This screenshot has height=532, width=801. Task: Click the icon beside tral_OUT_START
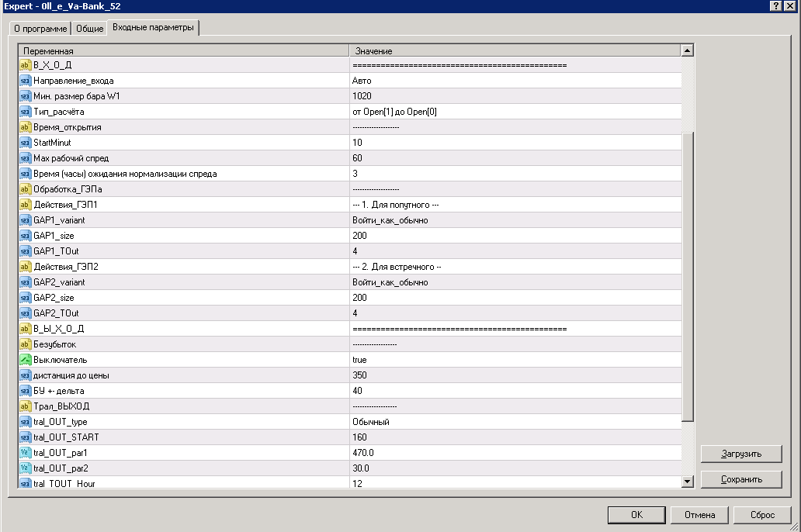tap(25, 437)
